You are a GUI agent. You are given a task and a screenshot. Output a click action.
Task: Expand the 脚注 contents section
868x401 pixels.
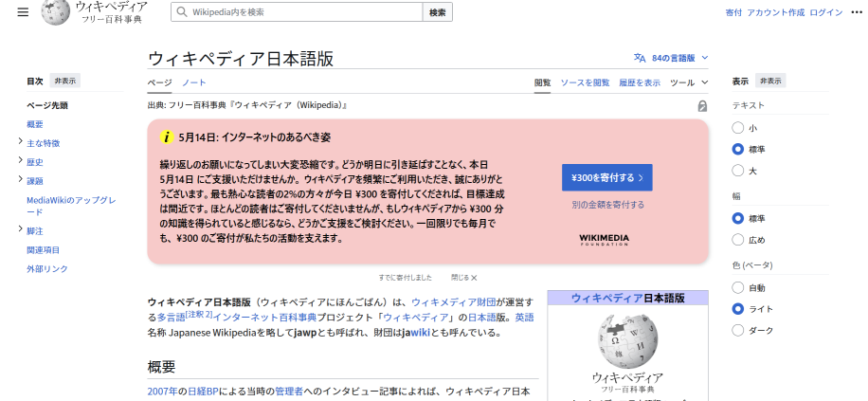click(x=21, y=229)
